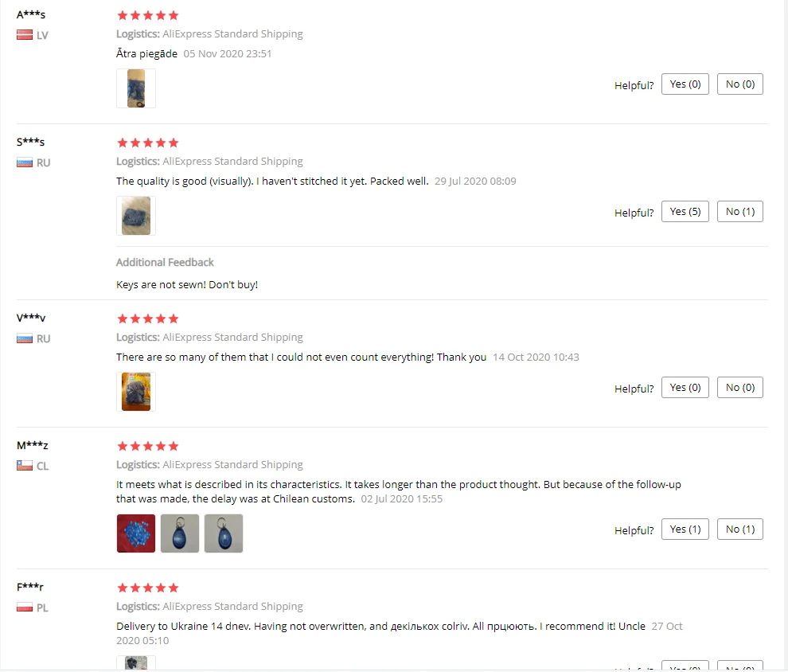Vote Yes (1) on M***z review
The width and height of the screenshot is (788, 672).
coord(685,529)
